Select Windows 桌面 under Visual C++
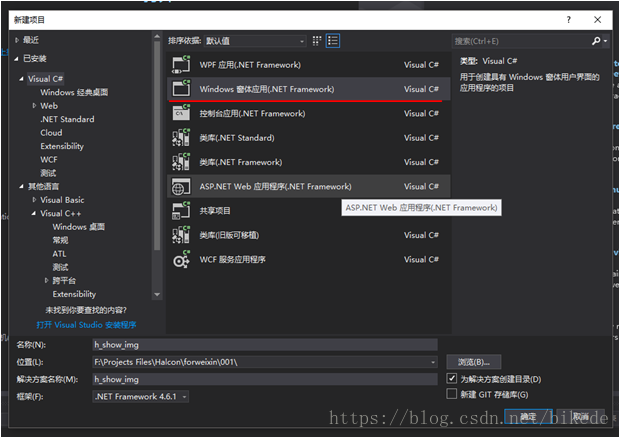 (79, 227)
